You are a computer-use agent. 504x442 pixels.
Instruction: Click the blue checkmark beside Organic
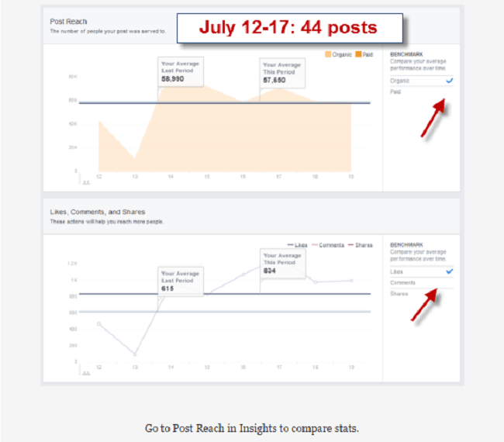point(450,81)
